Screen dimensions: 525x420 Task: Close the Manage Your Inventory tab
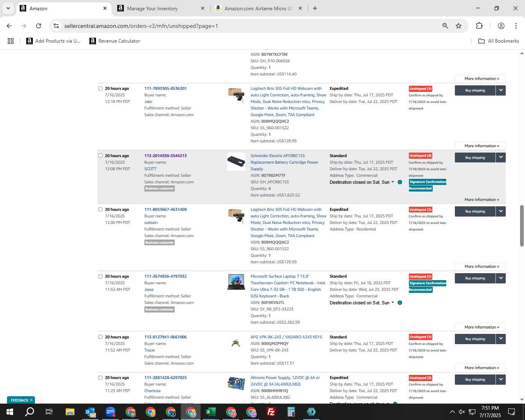pos(203,8)
